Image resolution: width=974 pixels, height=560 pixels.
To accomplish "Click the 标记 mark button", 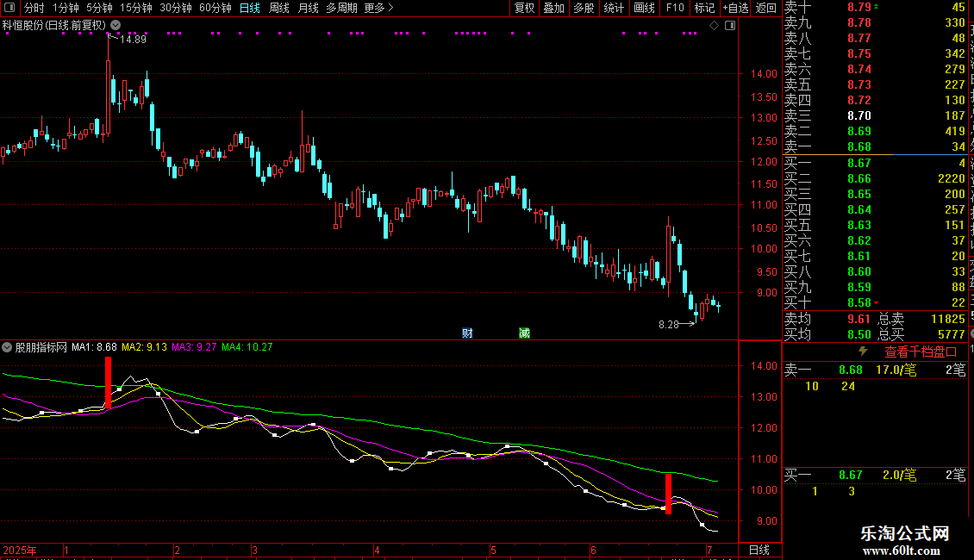I will click(x=704, y=8).
